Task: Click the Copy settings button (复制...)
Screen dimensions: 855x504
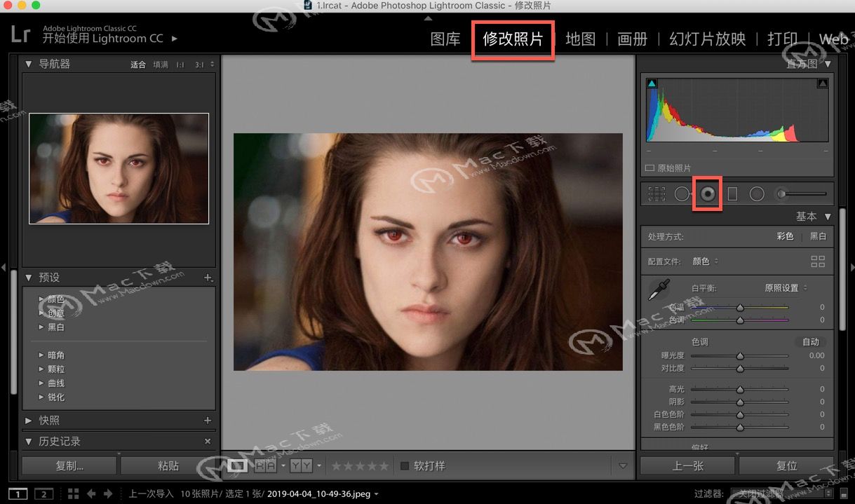Action: click(x=69, y=466)
